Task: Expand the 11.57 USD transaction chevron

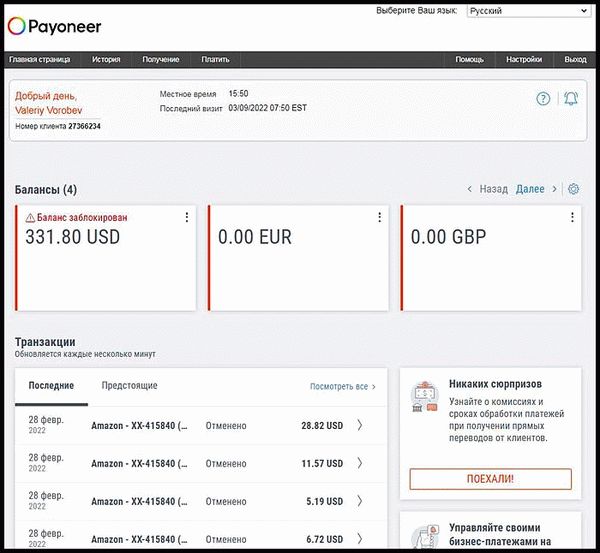Action: (x=360, y=463)
